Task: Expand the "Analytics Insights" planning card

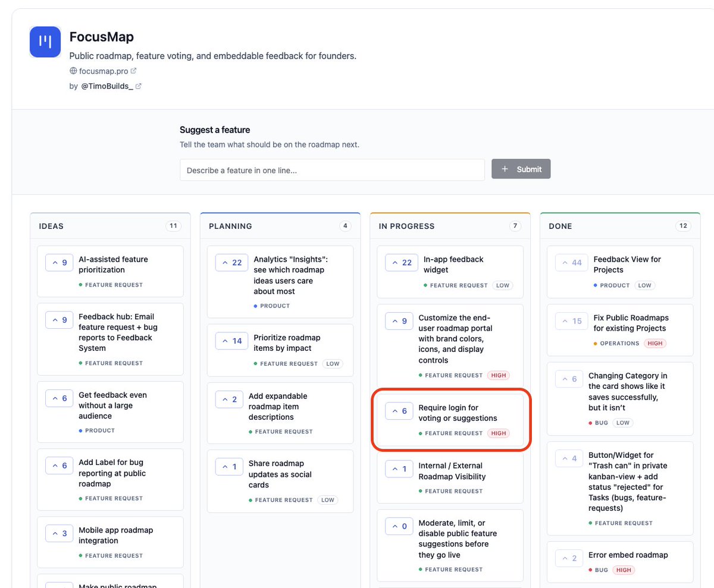Action: [x=280, y=282]
